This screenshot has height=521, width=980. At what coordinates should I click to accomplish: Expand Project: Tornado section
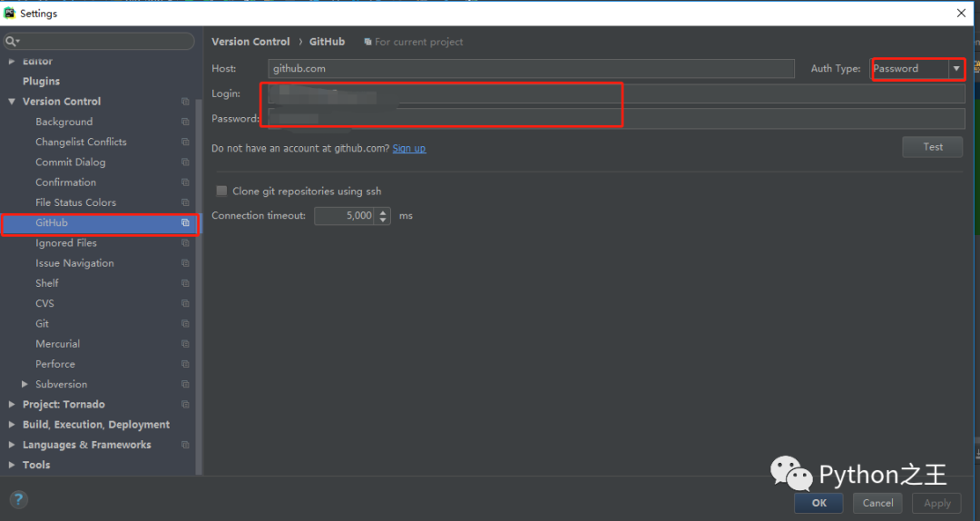[x=12, y=405]
